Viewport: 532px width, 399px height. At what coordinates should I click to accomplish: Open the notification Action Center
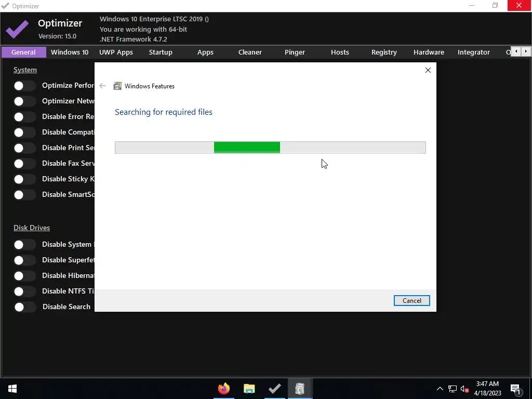point(515,389)
